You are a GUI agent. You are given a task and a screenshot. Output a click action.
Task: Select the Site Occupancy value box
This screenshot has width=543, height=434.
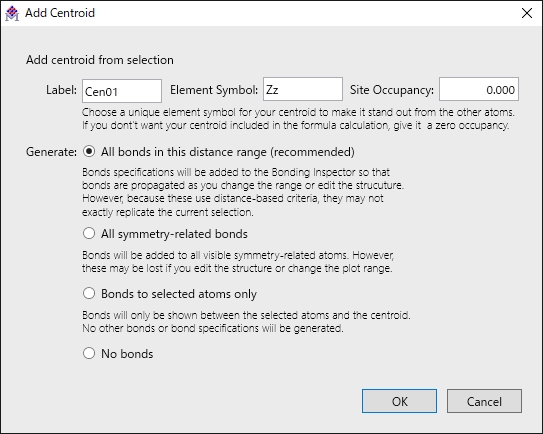[x=479, y=89]
